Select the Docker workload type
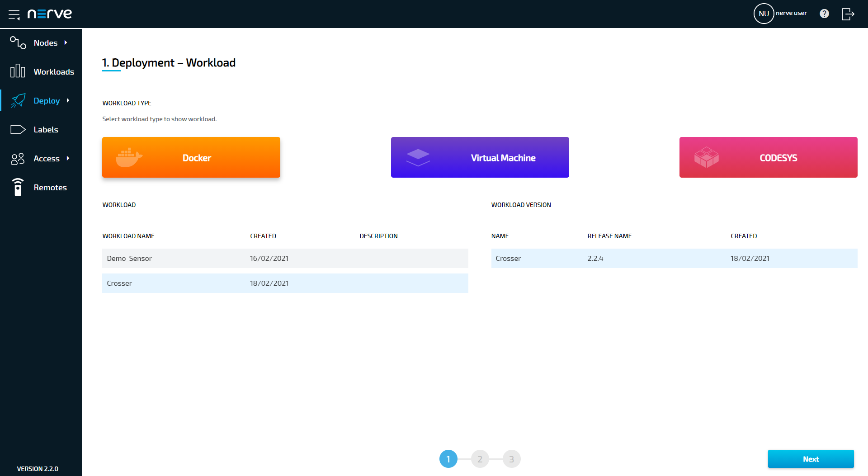The width and height of the screenshot is (868, 476). (191, 157)
